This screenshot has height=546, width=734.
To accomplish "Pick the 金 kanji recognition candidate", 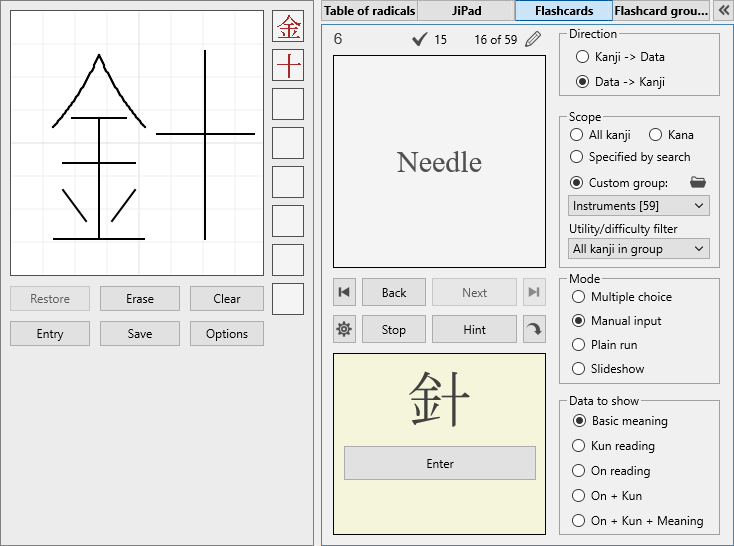I will (x=288, y=26).
